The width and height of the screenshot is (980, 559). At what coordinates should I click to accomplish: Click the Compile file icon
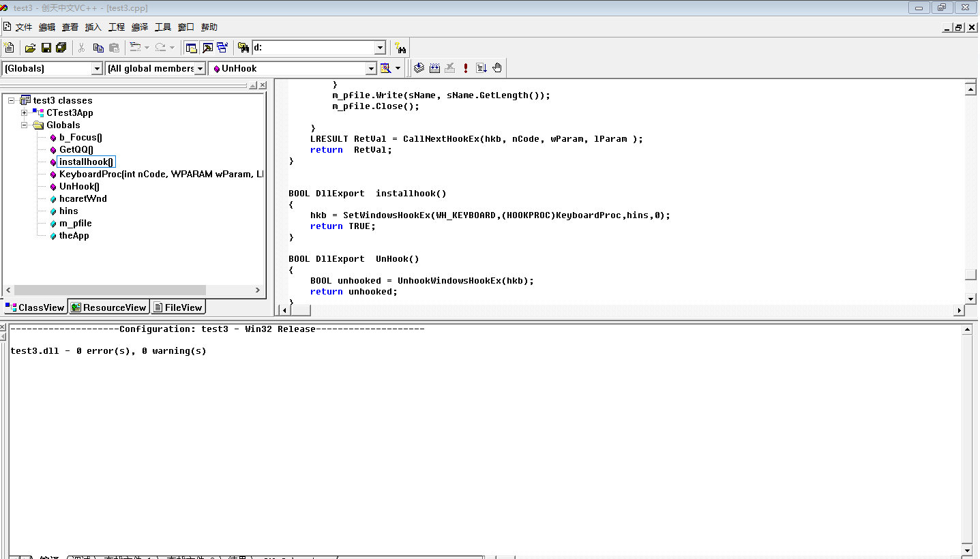(419, 68)
